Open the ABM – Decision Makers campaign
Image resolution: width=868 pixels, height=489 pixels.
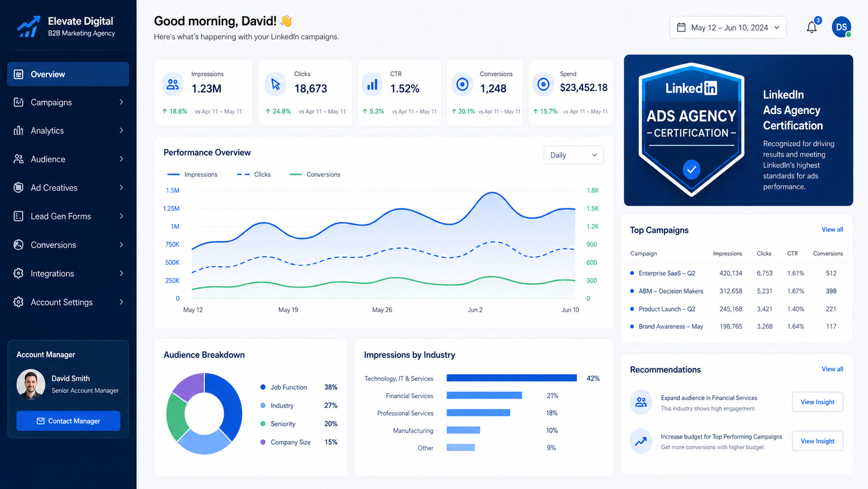coord(671,291)
